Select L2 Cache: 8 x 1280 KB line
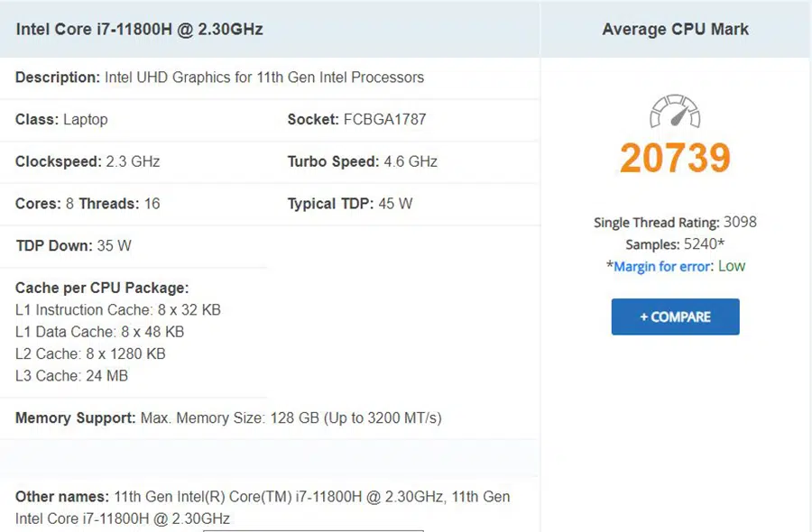Image resolution: width=812 pixels, height=532 pixels. coord(90,353)
